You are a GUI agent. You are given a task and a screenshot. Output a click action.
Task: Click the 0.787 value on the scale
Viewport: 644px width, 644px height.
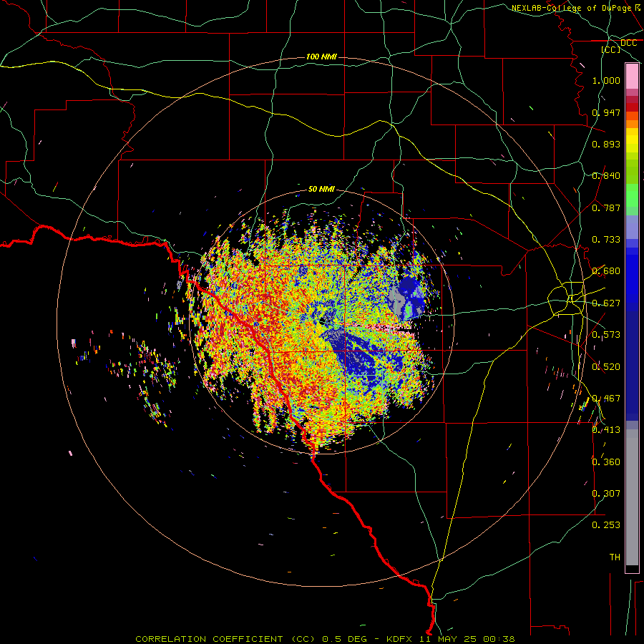coord(606,208)
